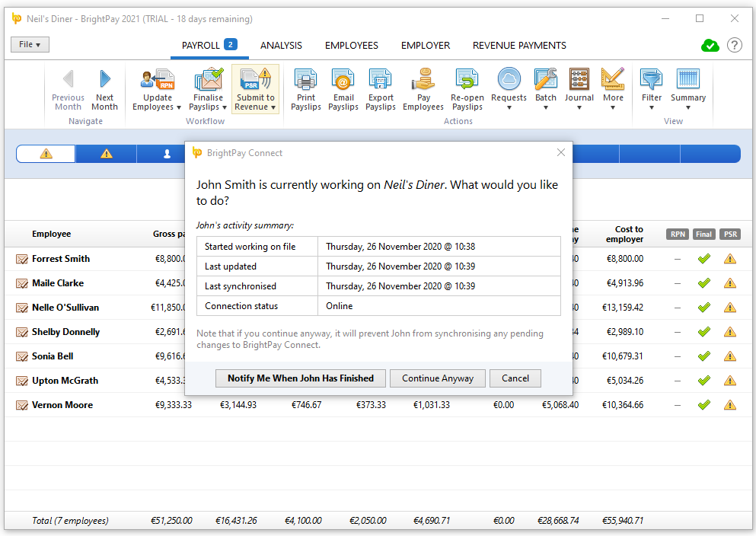The width and height of the screenshot is (756, 536).
Task: Click More actions icon
Action: pyautogui.click(x=613, y=79)
